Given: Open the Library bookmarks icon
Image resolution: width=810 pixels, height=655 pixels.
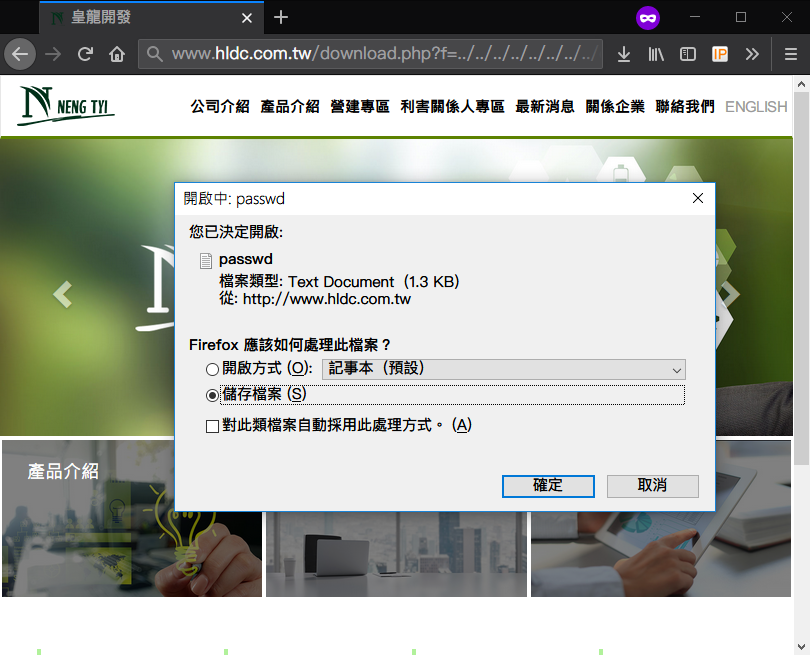Looking at the screenshot, I should point(656,54).
